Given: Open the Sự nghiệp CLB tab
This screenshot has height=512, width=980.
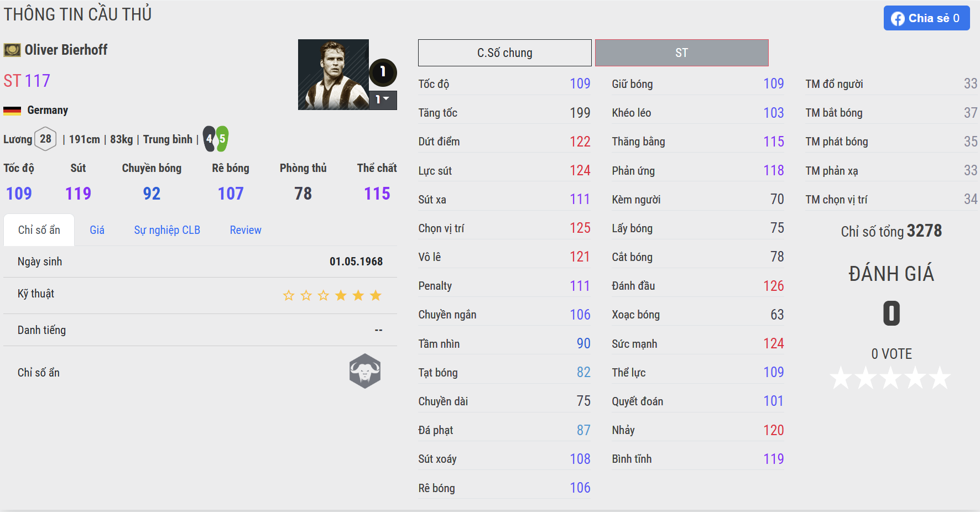Looking at the screenshot, I should coord(167,230).
